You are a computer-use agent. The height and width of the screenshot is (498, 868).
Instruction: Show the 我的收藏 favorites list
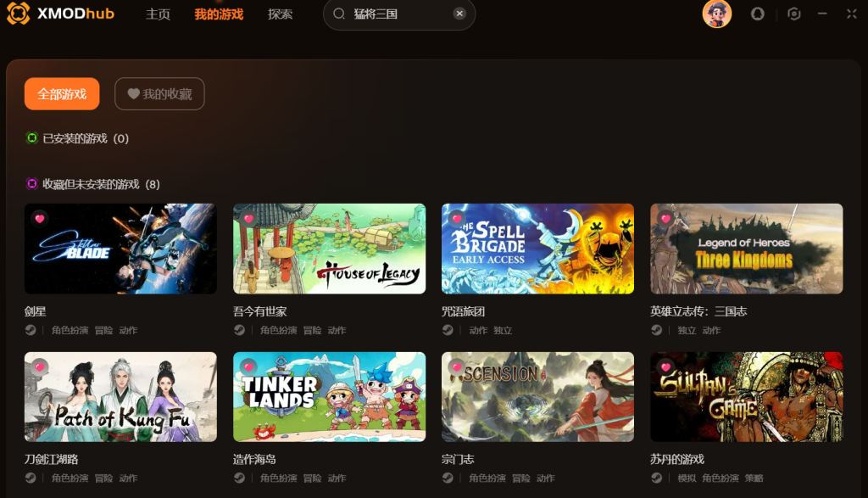click(159, 93)
